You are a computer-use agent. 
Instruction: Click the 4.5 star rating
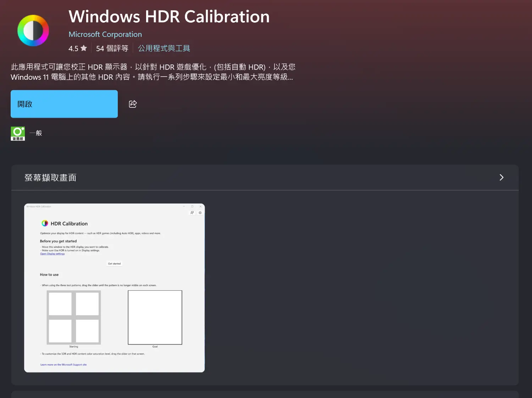[78, 48]
